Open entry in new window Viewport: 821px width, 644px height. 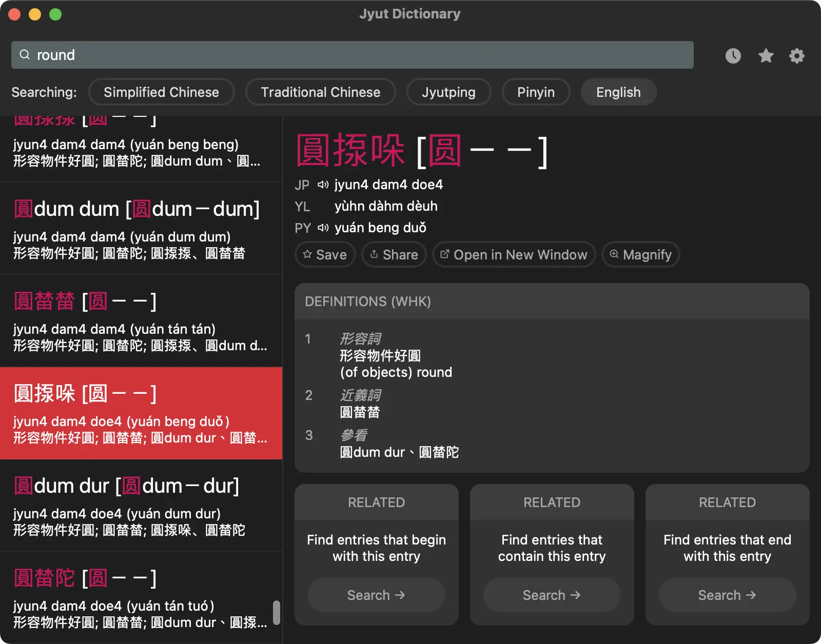point(514,254)
